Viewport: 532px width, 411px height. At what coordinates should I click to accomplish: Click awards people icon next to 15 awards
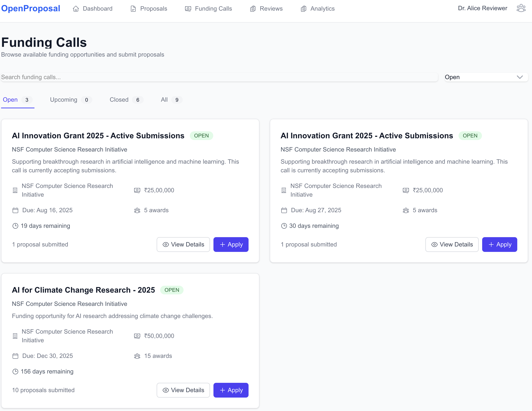tap(137, 356)
